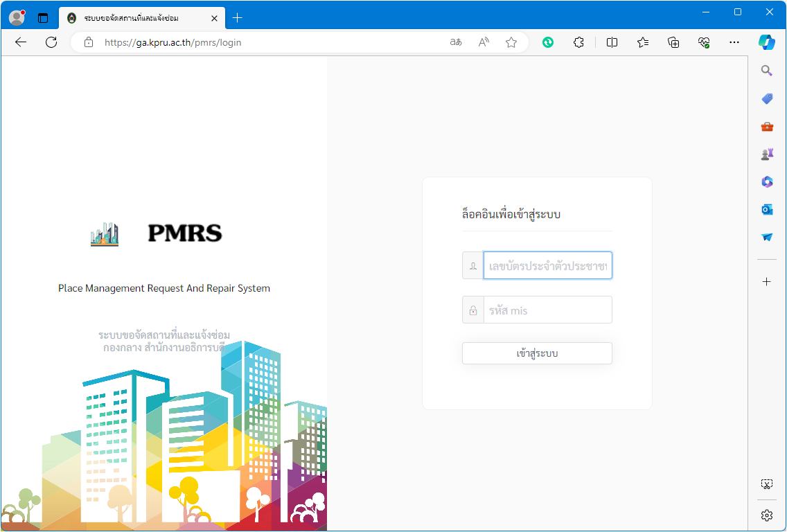
Task: Click the browser profile avatar
Action: click(16, 17)
